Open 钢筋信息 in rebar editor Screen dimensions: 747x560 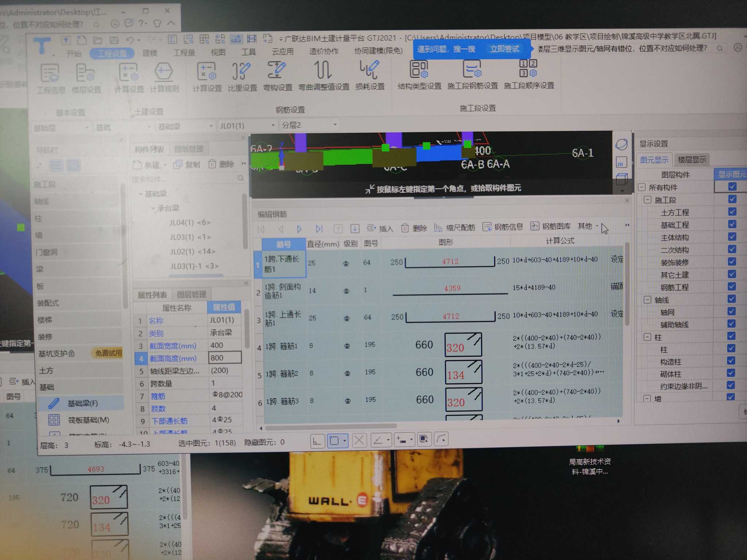(503, 227)
